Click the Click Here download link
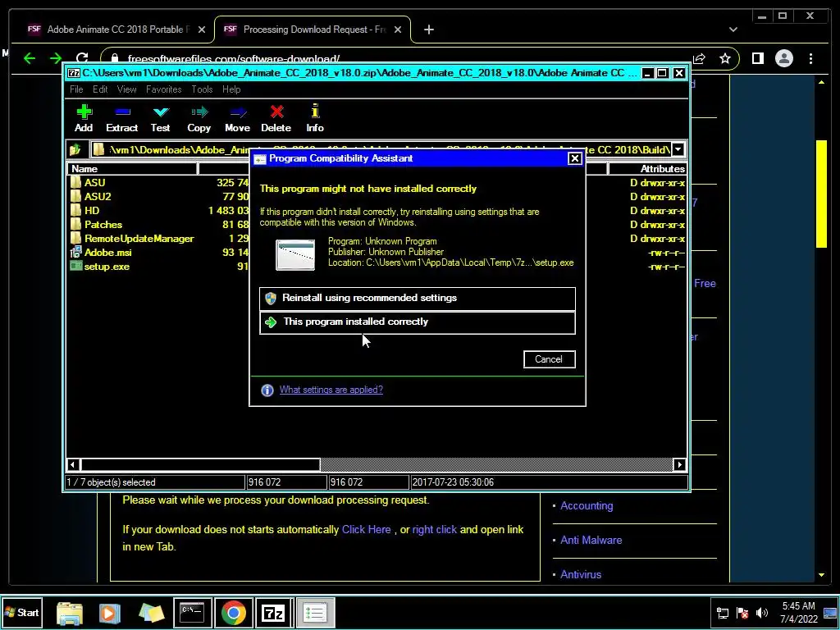 pos(367,529)
